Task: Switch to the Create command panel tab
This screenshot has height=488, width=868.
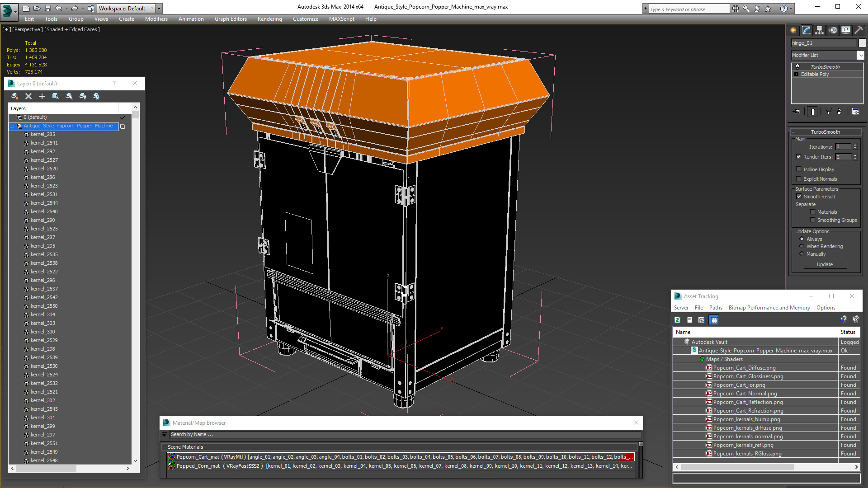Action: pyautogui.click(x=793, y=30)
